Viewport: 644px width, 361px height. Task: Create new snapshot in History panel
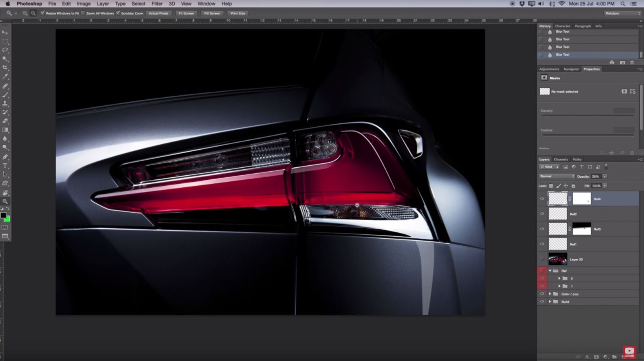click(x=622, y=63)
